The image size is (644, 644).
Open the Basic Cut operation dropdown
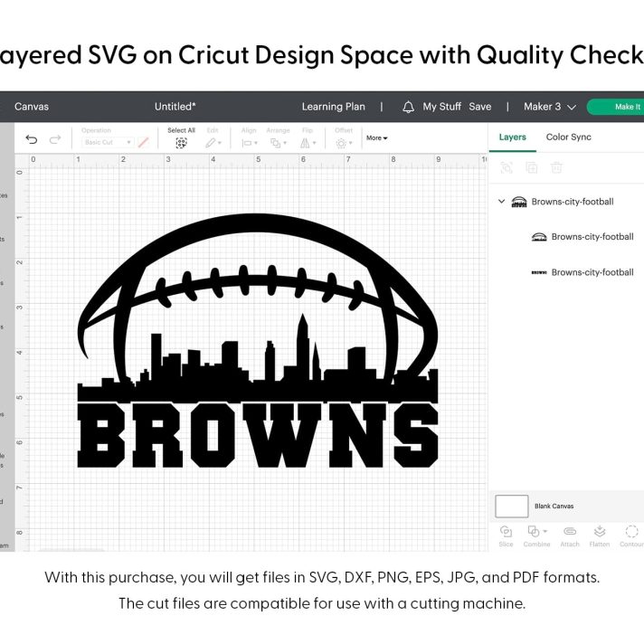(x=108, y=142)
